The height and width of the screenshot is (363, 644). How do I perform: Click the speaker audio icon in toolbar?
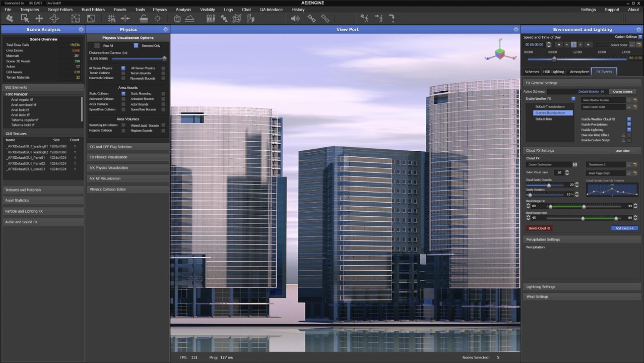[295, 19]
